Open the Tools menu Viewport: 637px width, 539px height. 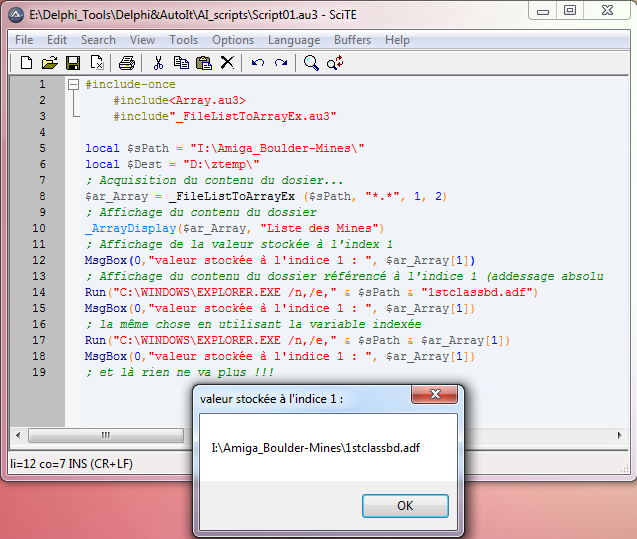pyautogui.click(x=184, y=40)
